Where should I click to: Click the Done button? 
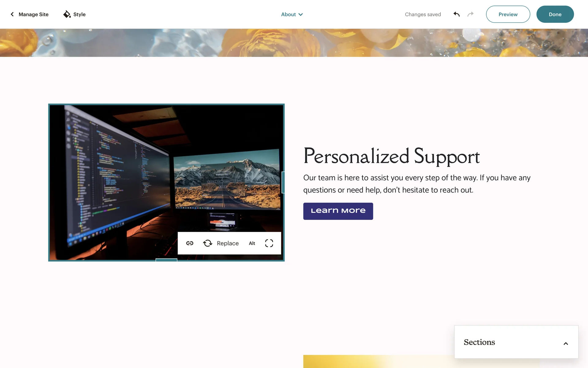(x=555, y=14)
